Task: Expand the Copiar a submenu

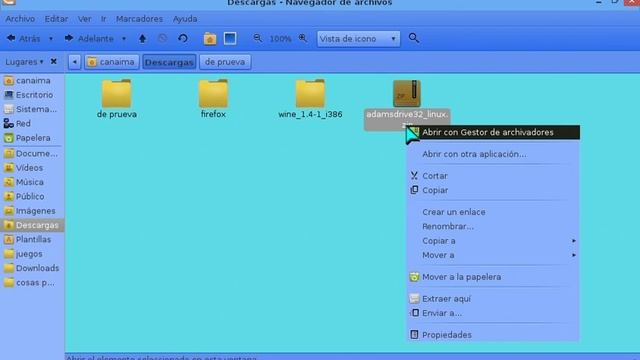Action: (493, 241)
